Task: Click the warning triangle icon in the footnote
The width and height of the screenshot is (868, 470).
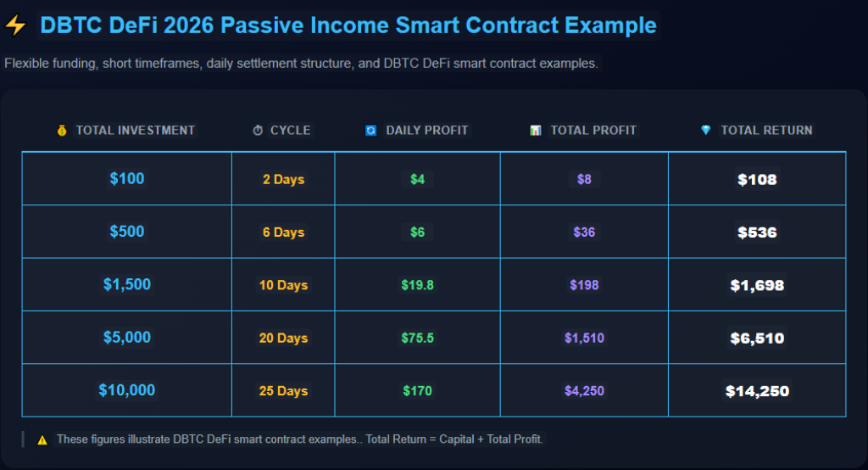Action: coord(42,439)
